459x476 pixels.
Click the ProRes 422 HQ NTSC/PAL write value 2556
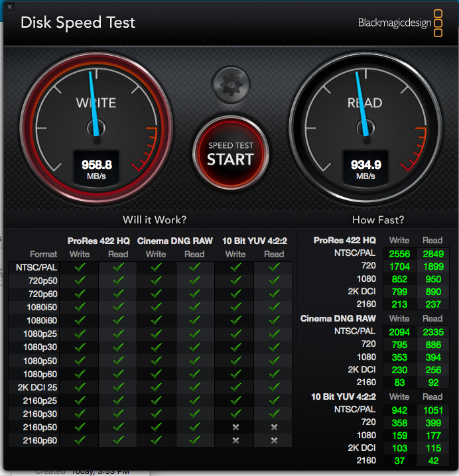[x=399, y=254]
